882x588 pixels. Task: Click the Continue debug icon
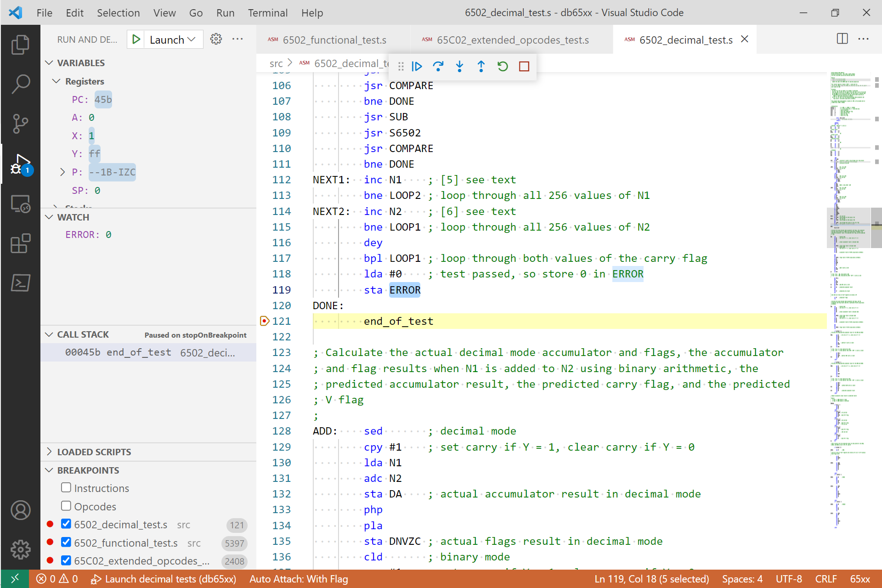pyautogui.click(x=417, y=66)
